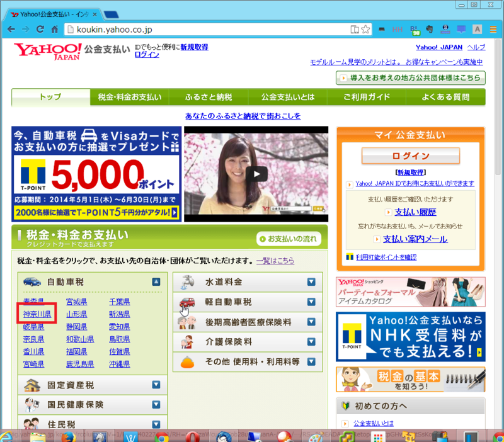Click the Yahoo! JAPAN logo

[48, 52]
